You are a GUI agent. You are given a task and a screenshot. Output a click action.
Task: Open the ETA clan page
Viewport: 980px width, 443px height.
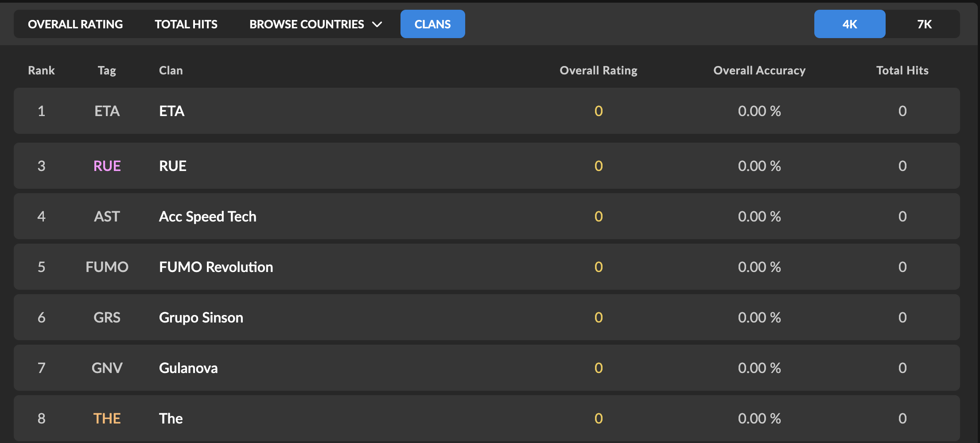click(x=171, y=111)
